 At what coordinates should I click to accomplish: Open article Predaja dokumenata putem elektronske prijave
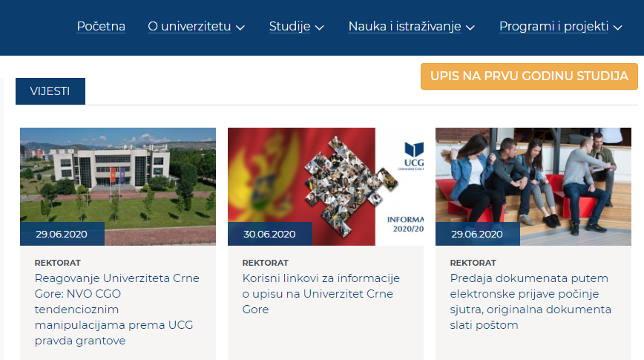[530, 301]
